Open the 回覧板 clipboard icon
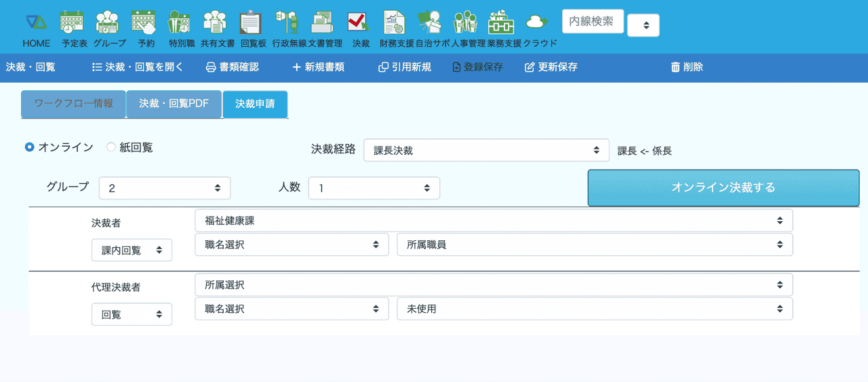Screen dimensions: 868x382 [252, 23]
